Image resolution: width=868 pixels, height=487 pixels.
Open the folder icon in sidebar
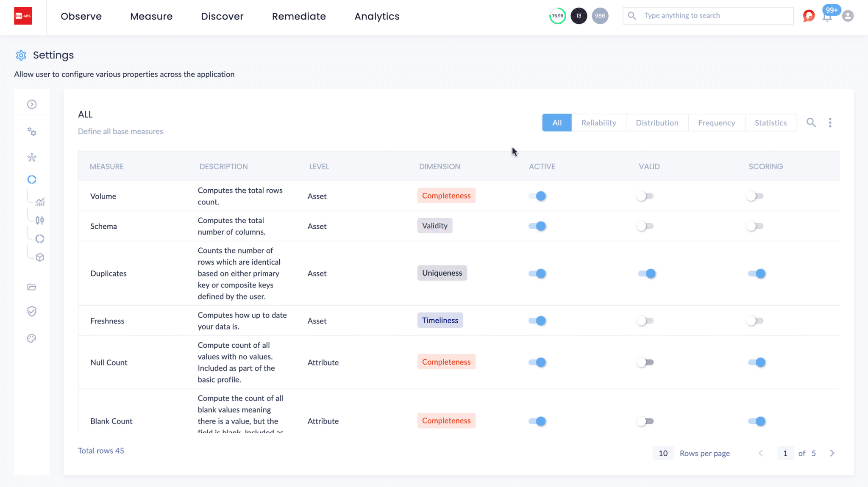32,287
